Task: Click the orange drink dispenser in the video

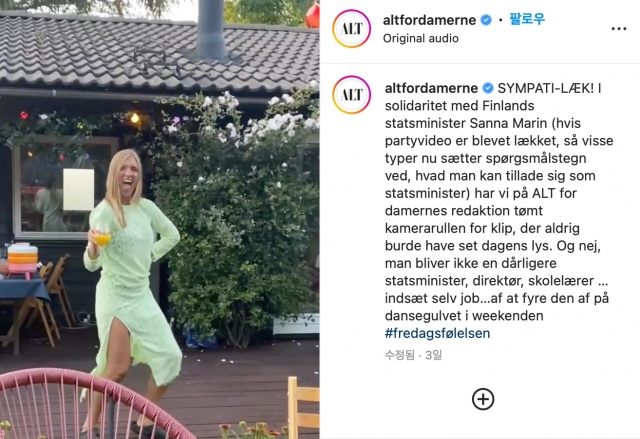Action: tap(22, 260)
